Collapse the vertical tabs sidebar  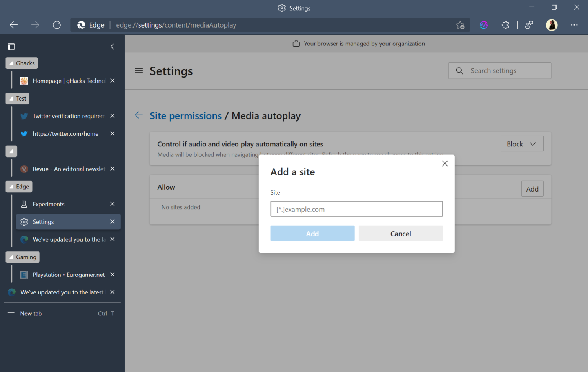(x=112, y=46)
